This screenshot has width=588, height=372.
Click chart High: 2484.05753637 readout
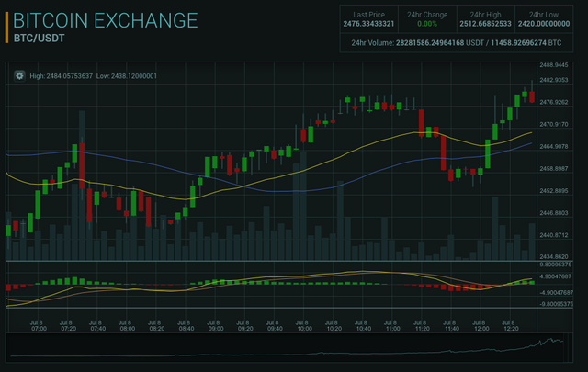point(62,76)
